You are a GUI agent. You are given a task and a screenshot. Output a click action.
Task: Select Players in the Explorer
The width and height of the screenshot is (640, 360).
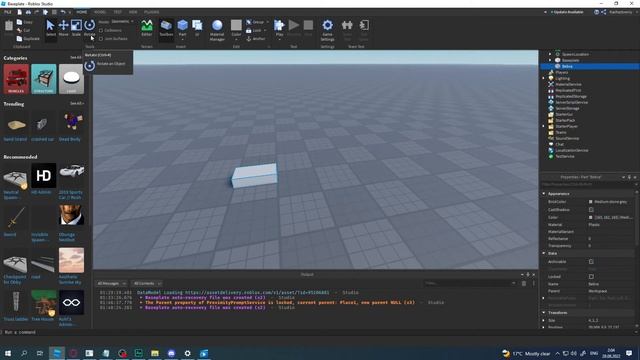562,72
